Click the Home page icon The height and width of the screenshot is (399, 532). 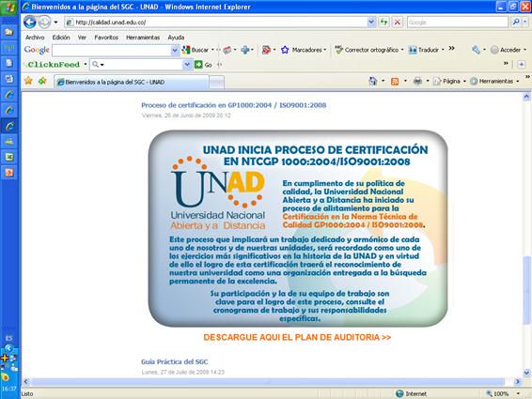point(373,81)
